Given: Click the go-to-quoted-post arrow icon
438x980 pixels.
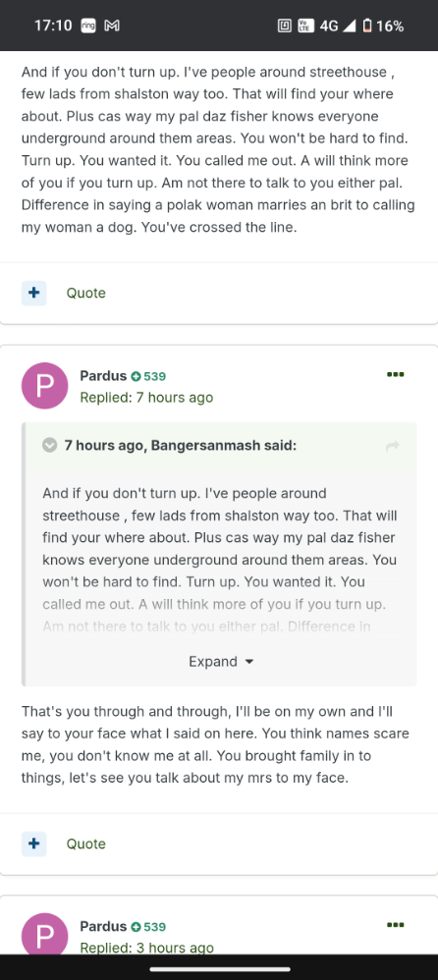Looking at the screenshot, I should 393,446.
